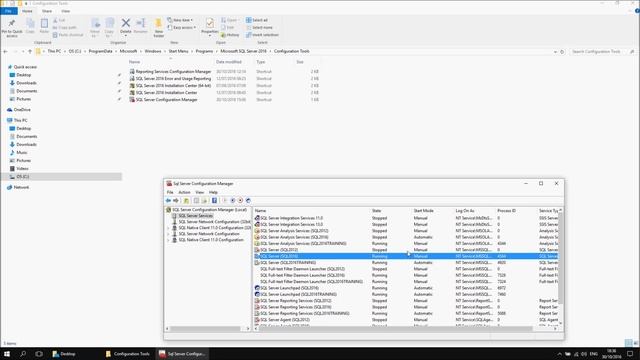Open the Help menu in Configuration Manager
Screen dimensions: 640x360
pos(213,192)
